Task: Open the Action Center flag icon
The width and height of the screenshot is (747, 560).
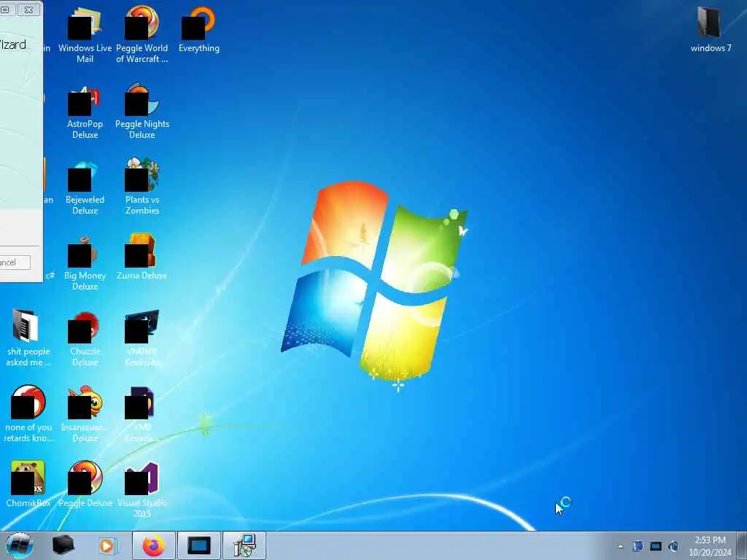Action: click(638, 546)
